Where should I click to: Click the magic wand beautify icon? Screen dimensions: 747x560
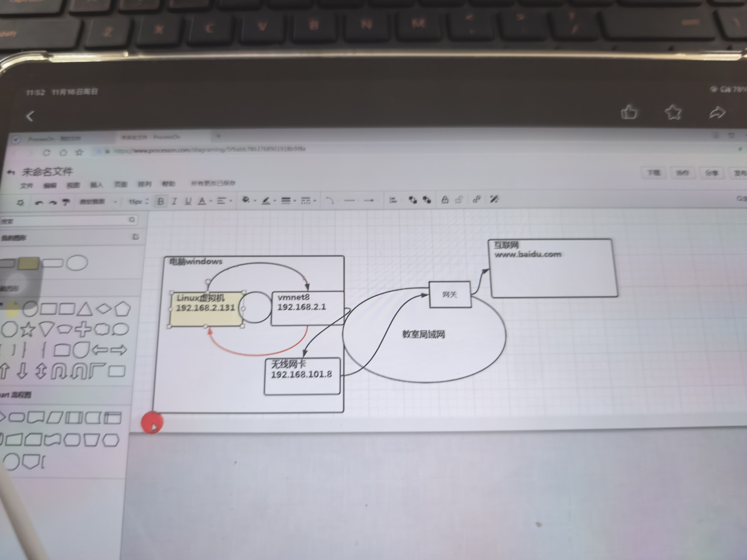(x=494, y=199)
